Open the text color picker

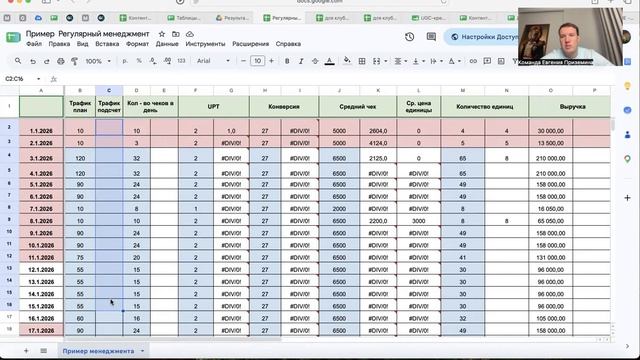coord(329,61)
